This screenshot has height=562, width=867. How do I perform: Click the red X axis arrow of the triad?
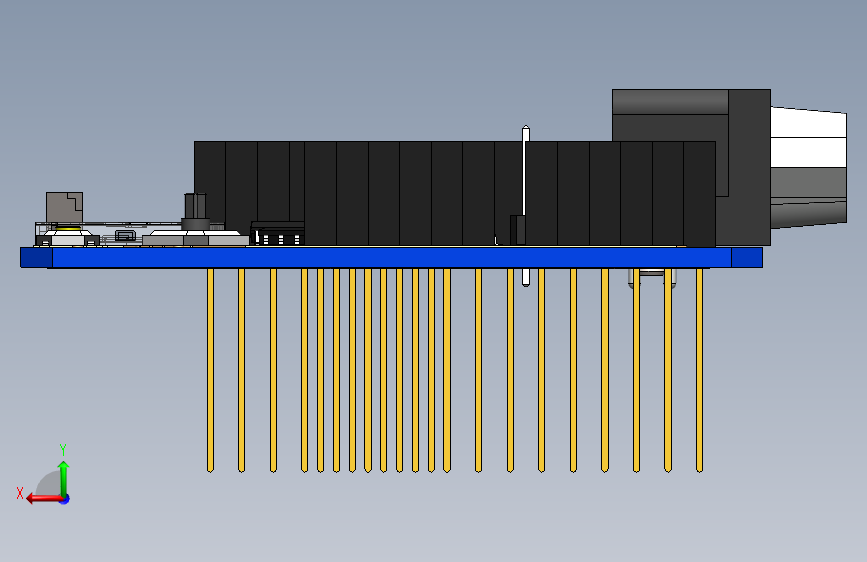coord(44,499)
